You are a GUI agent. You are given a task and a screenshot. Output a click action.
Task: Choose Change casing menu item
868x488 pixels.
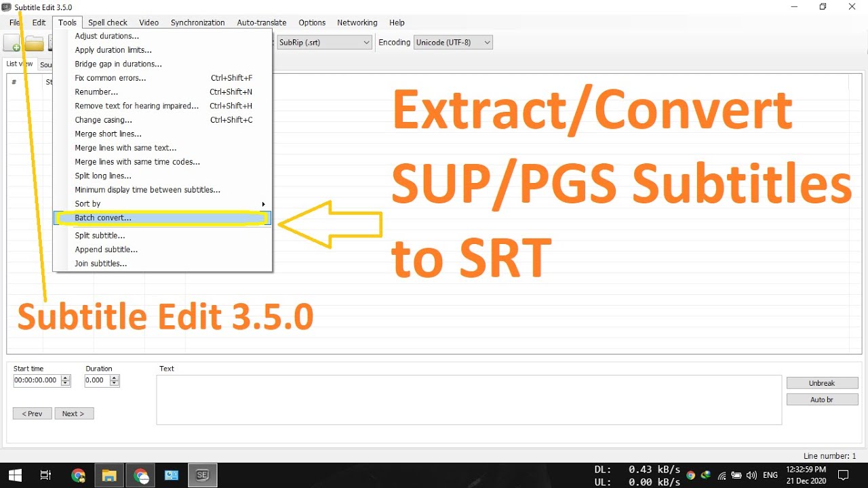[x=163, y=120]
